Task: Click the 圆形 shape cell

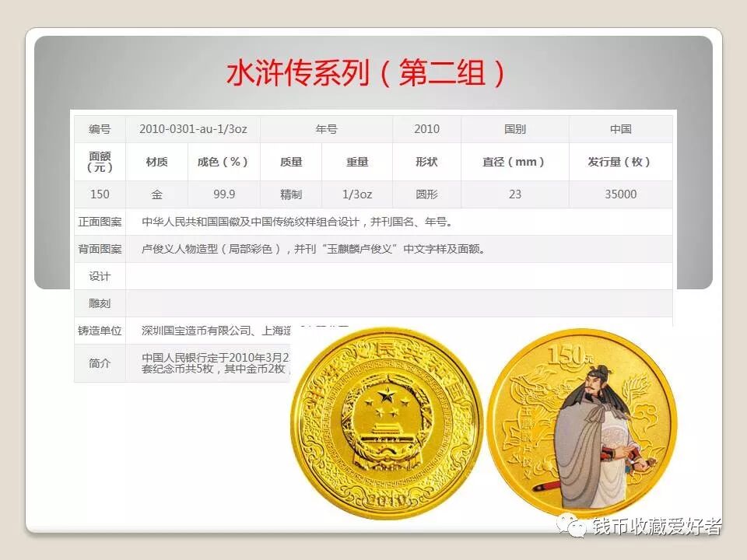Action: (x=427, y=194)
